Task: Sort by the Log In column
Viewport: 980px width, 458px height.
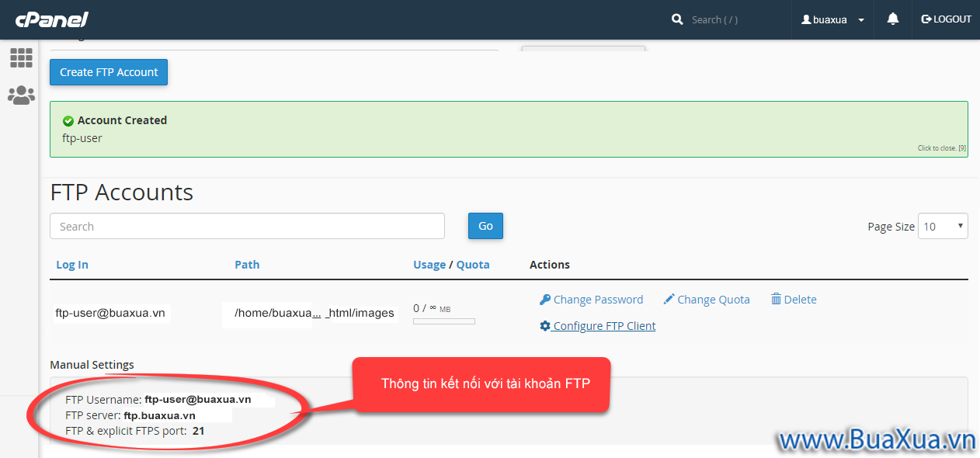Action: (x=72, y=265)
